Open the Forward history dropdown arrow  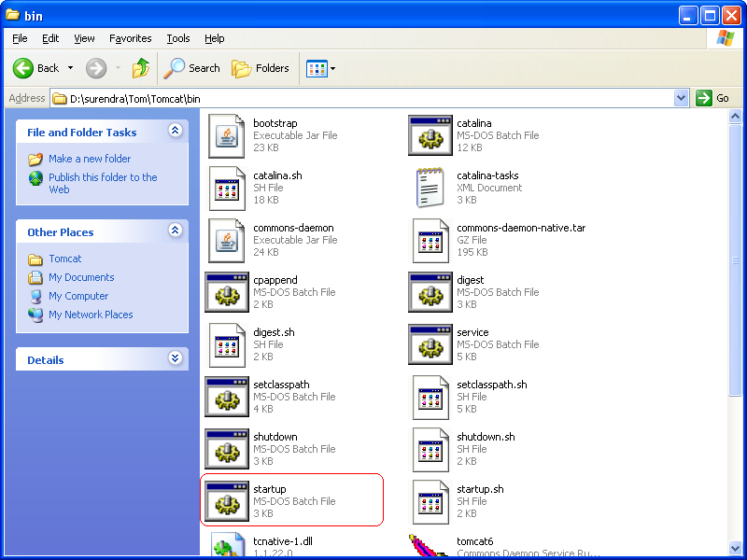point(118,68)
